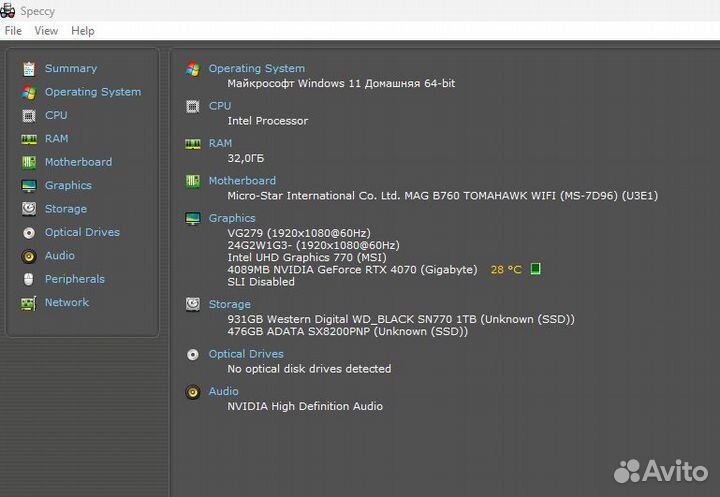This screenshot has width=720, height=497.
Task: Click the Graphics monitor icon in sidebar
Action: [29, 186]
